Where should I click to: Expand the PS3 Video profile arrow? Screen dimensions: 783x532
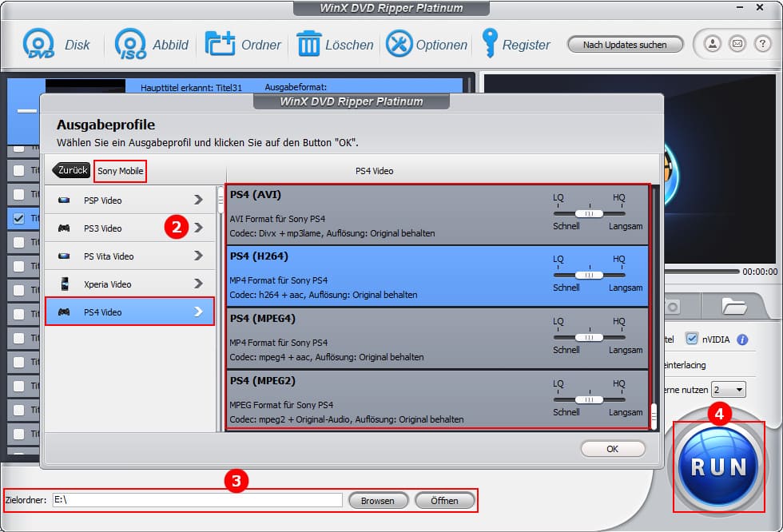click(198, 228)
